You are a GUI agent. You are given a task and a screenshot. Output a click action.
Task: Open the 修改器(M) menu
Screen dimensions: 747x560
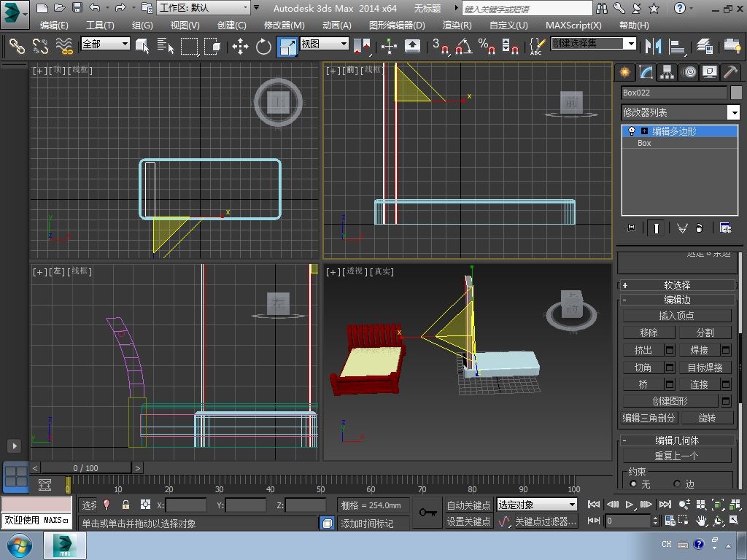tap(284, 25)
